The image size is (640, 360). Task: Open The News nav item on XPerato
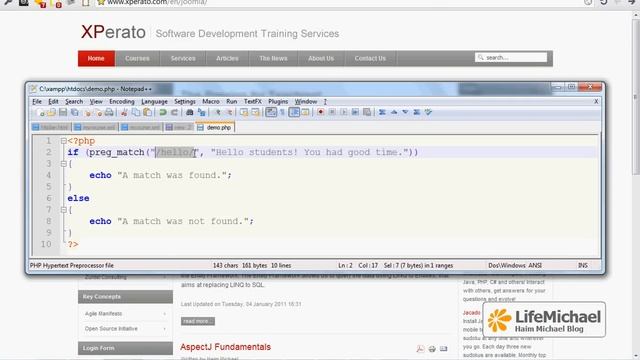(273, 58)
